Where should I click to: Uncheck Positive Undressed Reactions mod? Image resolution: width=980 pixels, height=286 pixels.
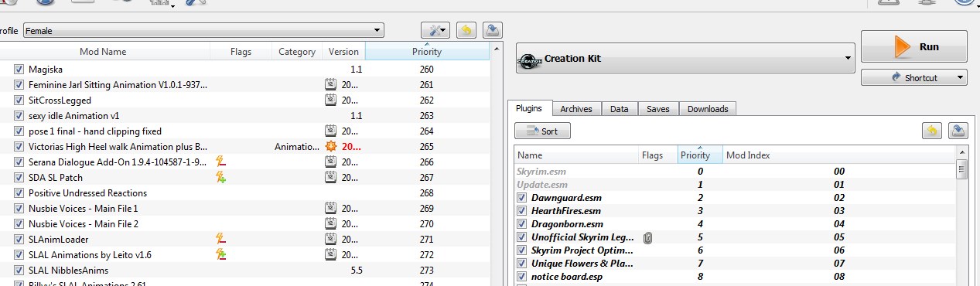[x=19, y=193]
